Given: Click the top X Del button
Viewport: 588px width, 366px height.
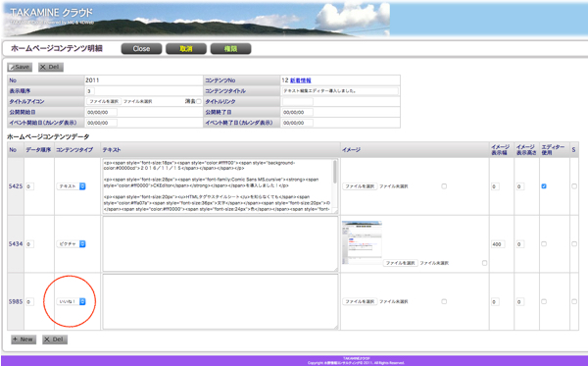Looking at the screenshot, I should point(51,67).
